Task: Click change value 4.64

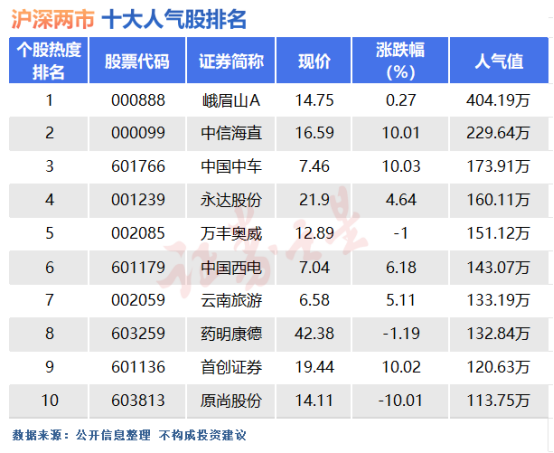Action: [x=401, y=200]
